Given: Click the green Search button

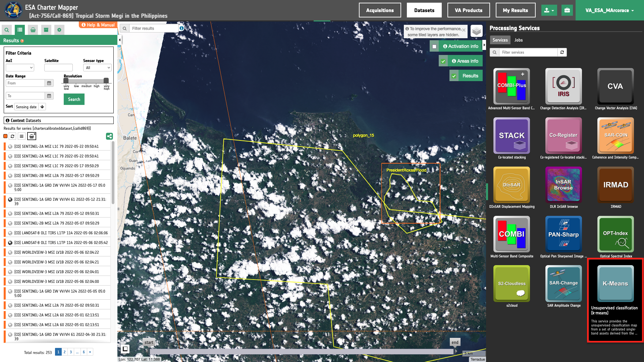Looking at the screenshot, I should [x=74, y=99].
